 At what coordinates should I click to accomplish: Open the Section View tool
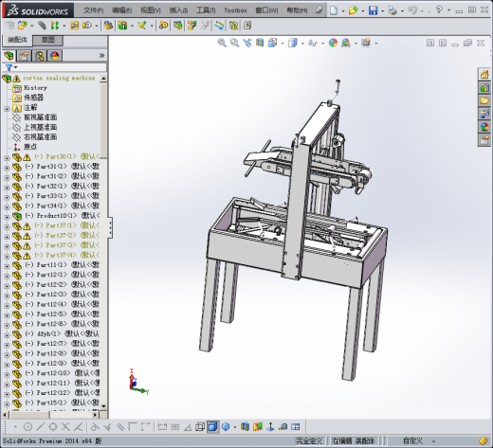(x=260, y=43)
